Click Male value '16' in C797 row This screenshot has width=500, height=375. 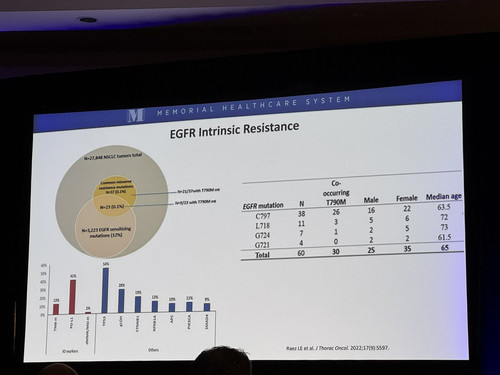pyautogui.click(x=371, y=210)
